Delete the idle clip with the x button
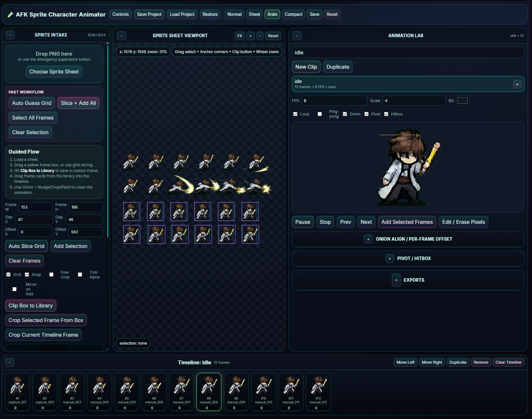 517,84
